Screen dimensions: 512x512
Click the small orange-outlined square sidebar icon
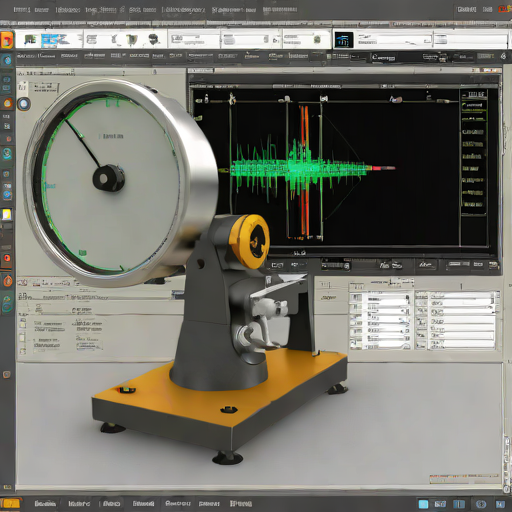click(6, 374)
